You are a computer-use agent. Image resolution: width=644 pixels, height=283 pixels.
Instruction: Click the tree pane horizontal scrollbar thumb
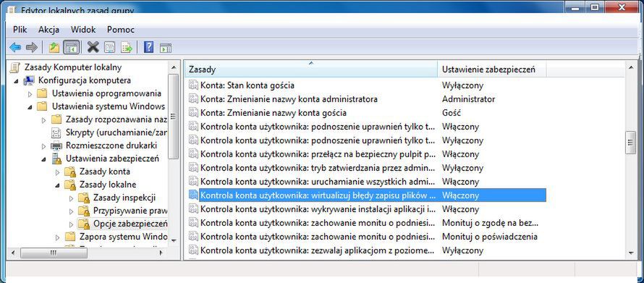[54, 253]
